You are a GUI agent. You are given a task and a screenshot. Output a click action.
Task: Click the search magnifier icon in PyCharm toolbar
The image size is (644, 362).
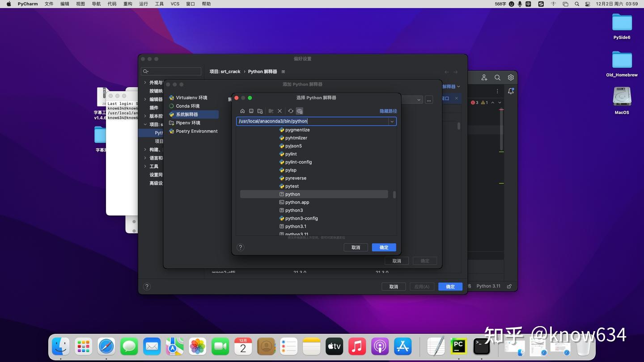(497, 77)
